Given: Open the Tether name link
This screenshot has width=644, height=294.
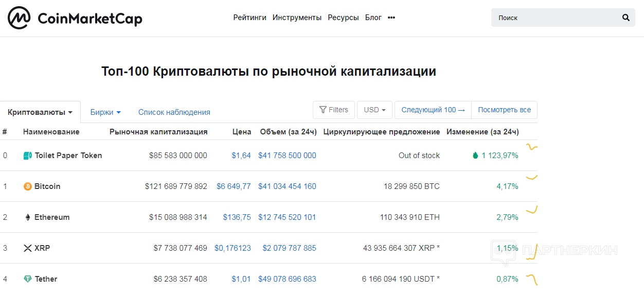Looking at the screenshot, I should point(46,279).
